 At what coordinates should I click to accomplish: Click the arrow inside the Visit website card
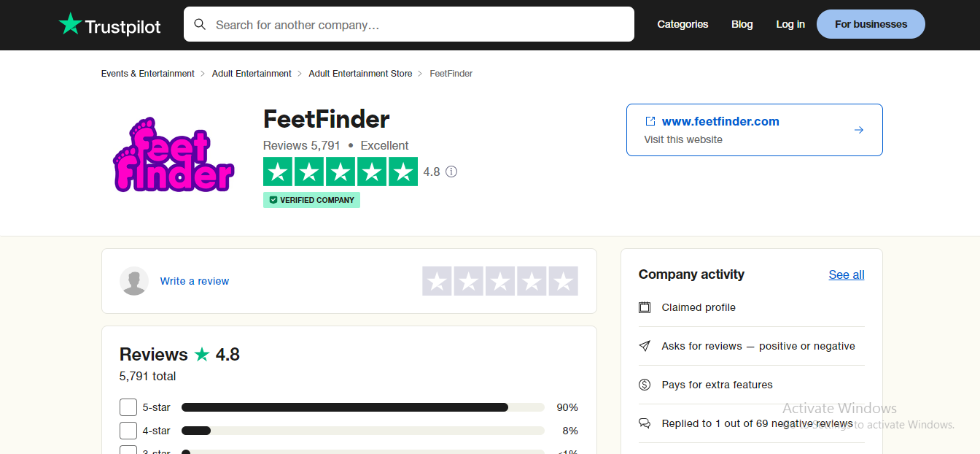859,129
